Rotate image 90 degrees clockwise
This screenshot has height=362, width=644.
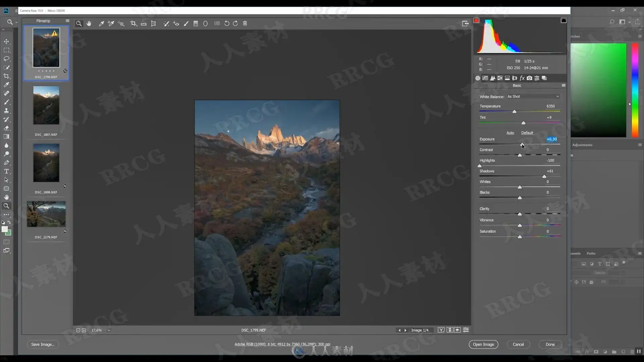235,23
